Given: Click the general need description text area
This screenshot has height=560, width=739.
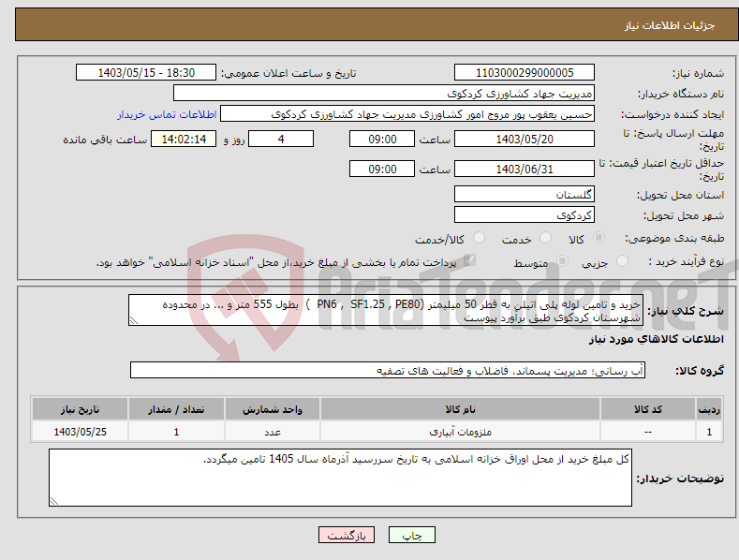Looking at the screenshot, I should click(386, 310).
